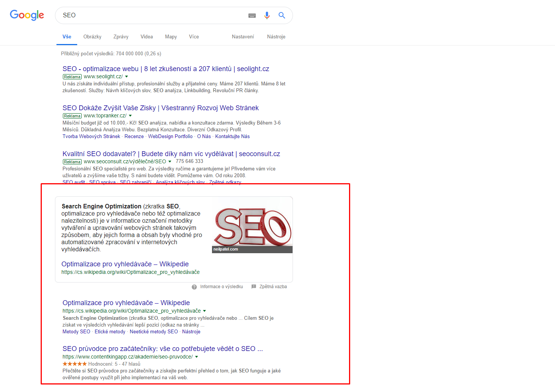Open featured snippet Wikipedie title link

point(125,264)
